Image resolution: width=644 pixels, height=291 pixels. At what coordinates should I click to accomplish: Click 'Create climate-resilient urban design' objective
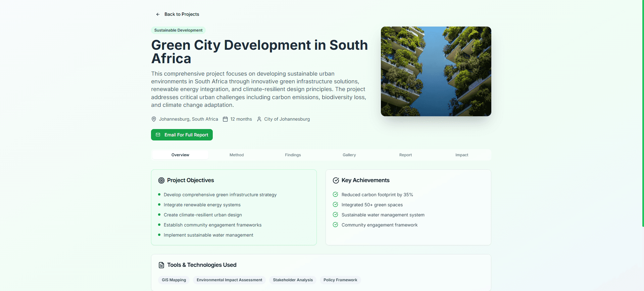tap(203, 215)
